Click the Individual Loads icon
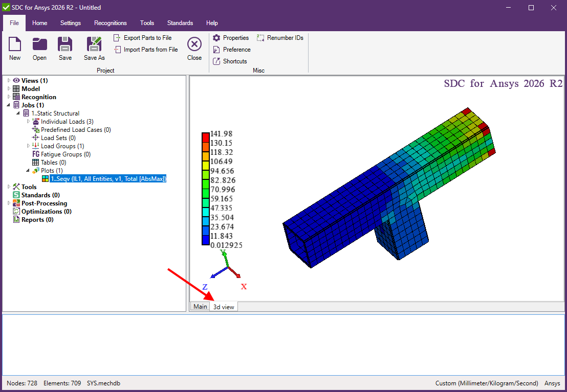This screenshot has height=392, width=567. 35,122
